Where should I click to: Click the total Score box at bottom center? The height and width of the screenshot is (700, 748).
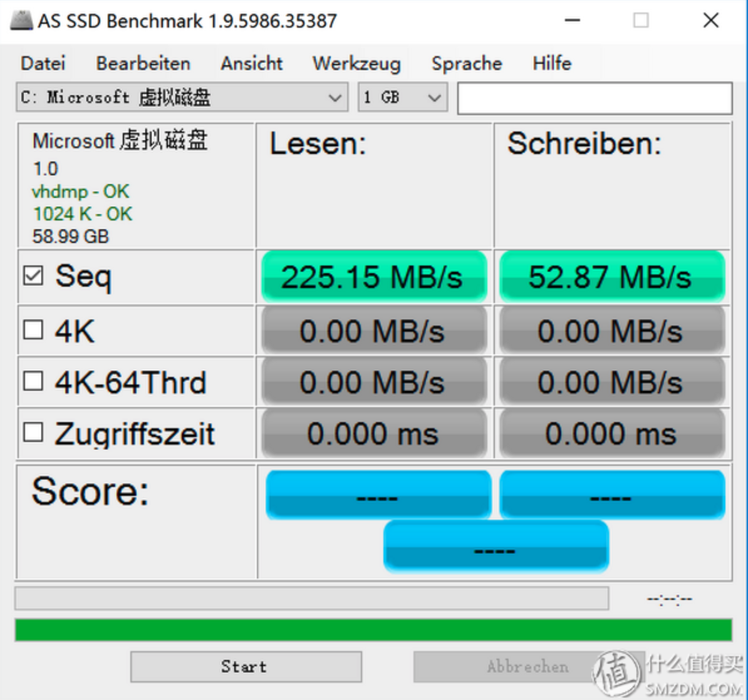[x=496, y=547]
